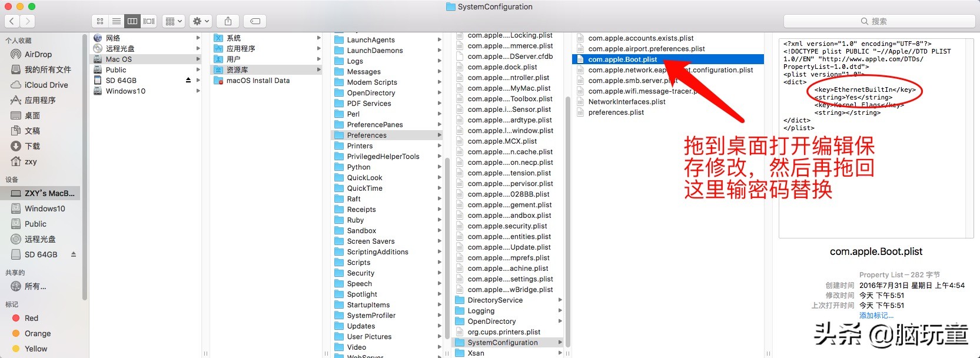Go forward with the toolbar forward arrow

[28, 21]
